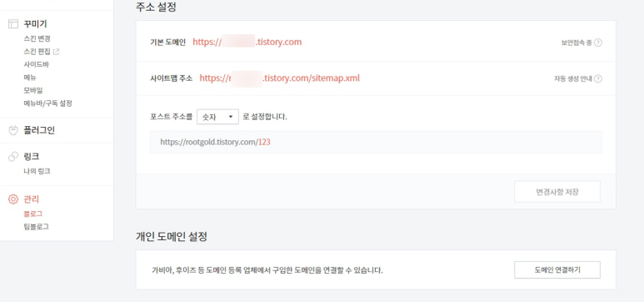Open the 링크 section heading
Image resolution: width=644 pixels, height=302 pixels.
tap(32, 156)
